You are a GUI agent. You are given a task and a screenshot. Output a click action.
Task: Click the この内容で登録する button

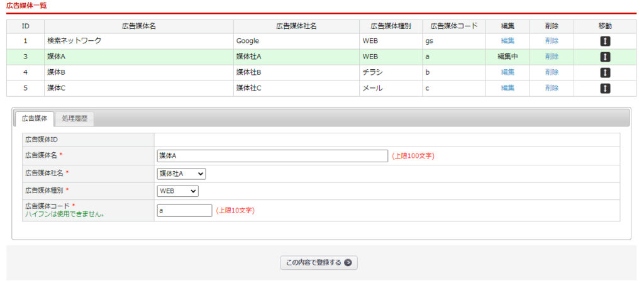[319, 263]
